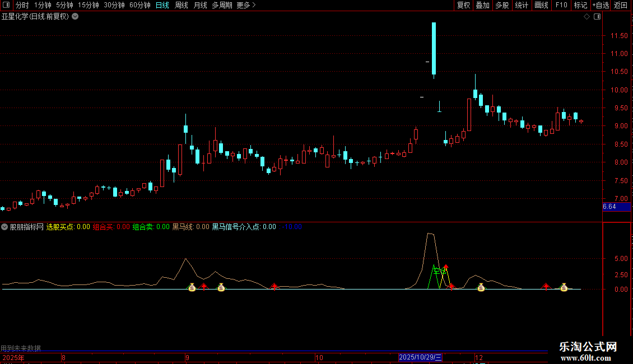
Task: Click the 亚星化学(日线.前复权) title
Action: point(35,17)
